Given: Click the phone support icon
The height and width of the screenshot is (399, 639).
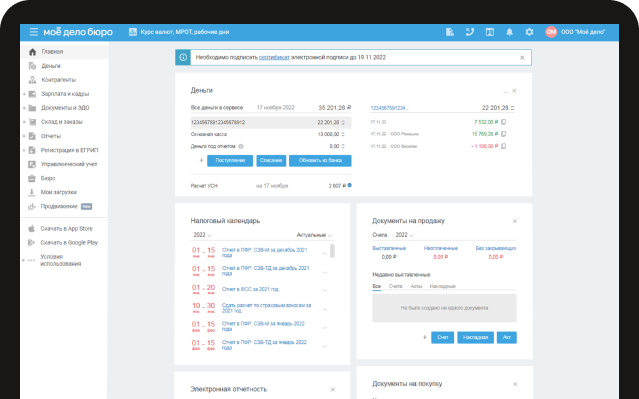Looking at the screenshot, I should 470,32.
